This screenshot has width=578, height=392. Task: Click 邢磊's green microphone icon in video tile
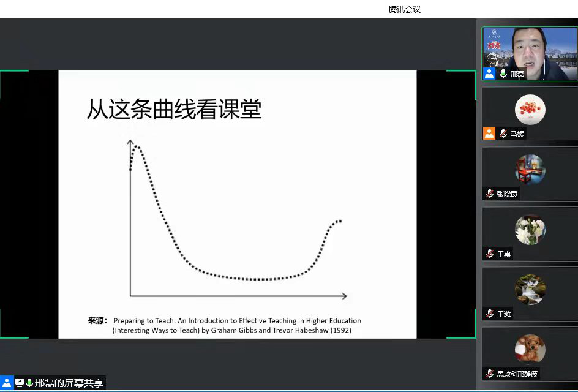click(503, 73)
